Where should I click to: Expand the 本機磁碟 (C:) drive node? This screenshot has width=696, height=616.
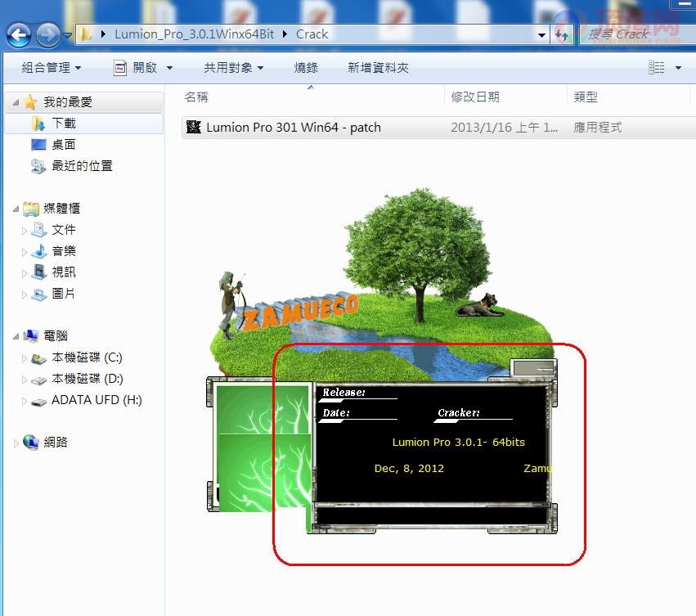(25, 358)
